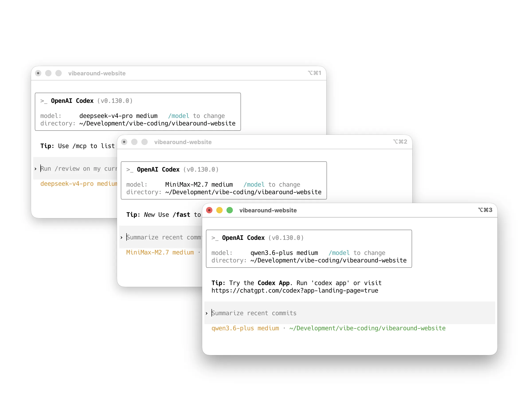532x399 pixels.
Task: Click the '/fast' text in the MiniMax window tip
Action: tap(181, 215)
